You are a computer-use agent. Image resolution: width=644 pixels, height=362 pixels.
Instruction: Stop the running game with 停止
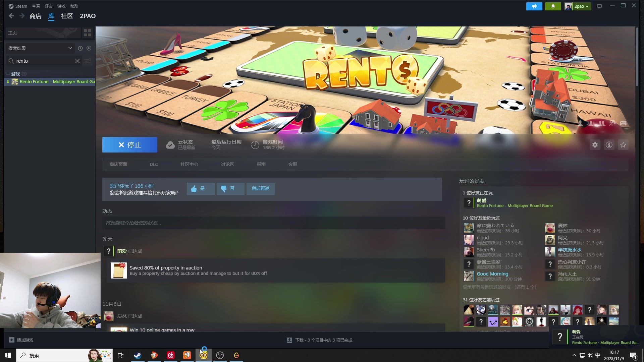[130, 145]
